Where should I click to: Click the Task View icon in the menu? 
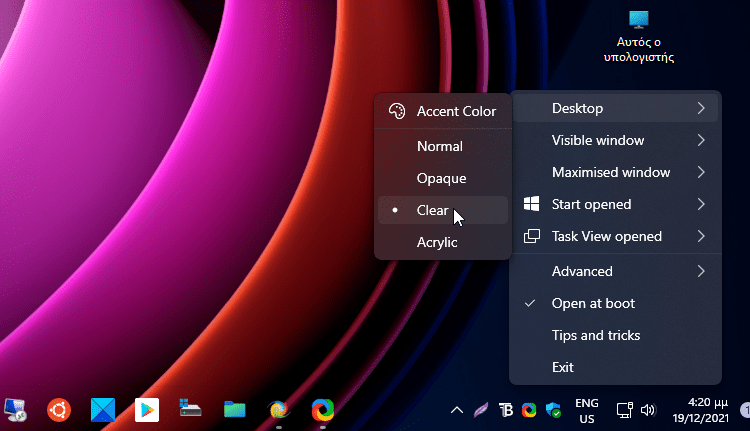click(531, 236)
